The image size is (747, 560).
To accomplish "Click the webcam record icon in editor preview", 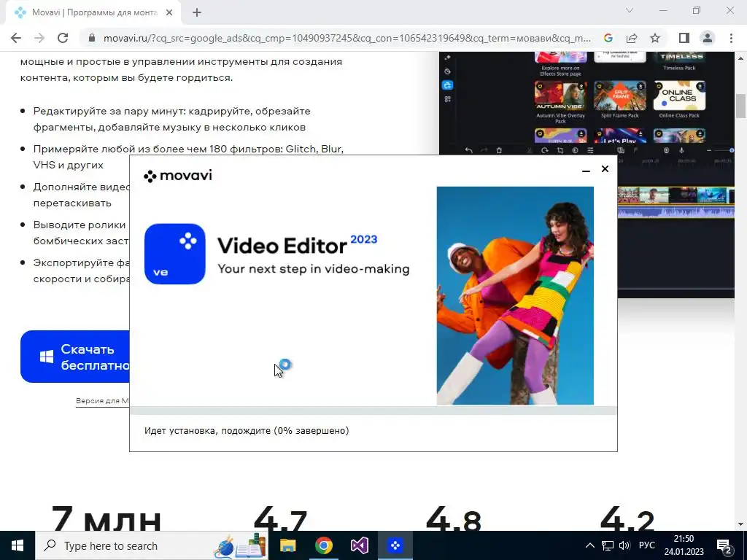I will pos(667,150).
